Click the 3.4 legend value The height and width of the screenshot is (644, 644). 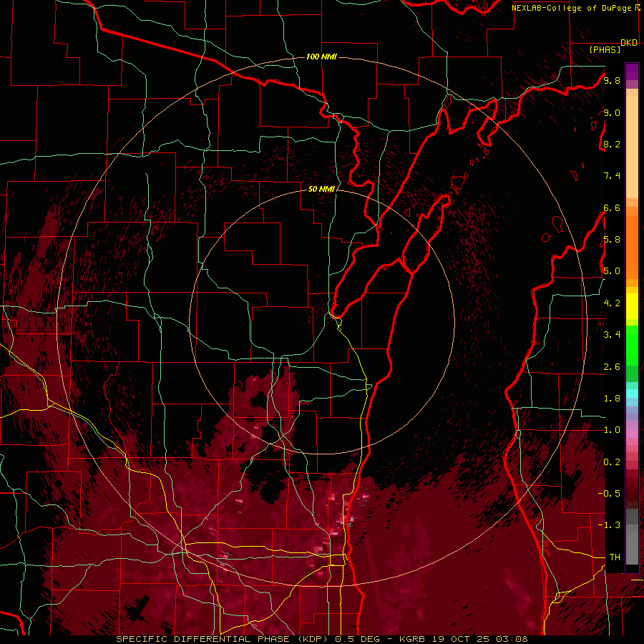(612, 335)
